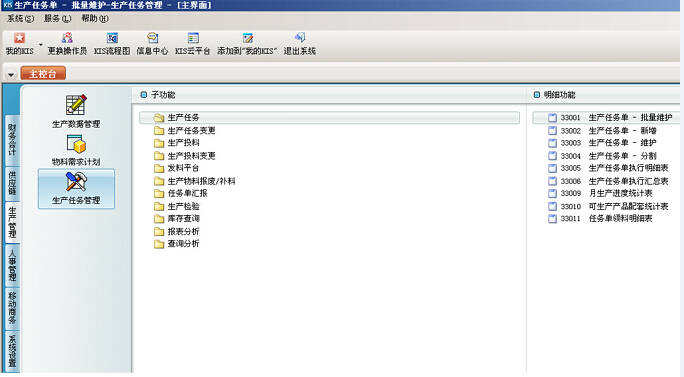Open 33005 生产任务单执行明细表
The width and height of the screenshot is (684, 377).
[608, 168]
